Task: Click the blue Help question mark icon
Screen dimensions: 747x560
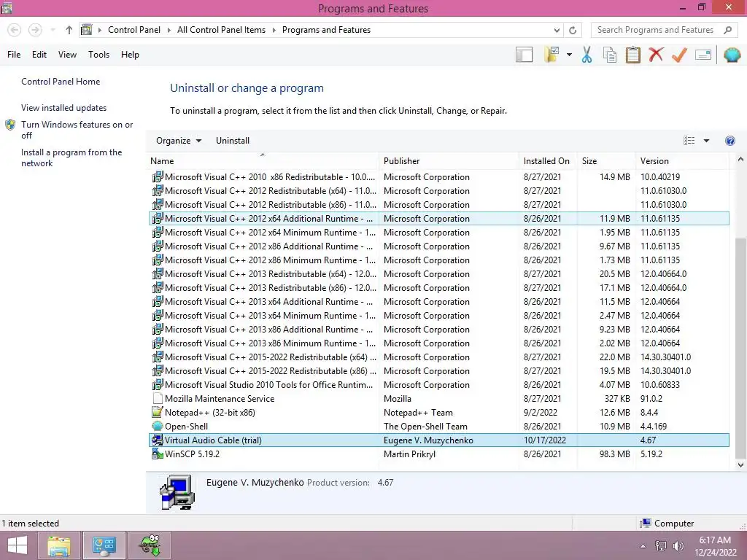Action: click(729, 141)
